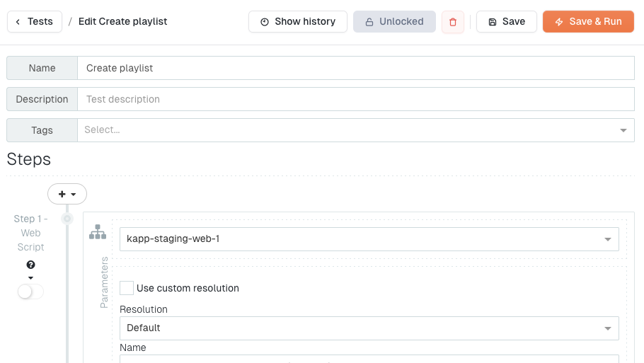Click the Edit Create playlist breadcrumb

click(122, 22)
